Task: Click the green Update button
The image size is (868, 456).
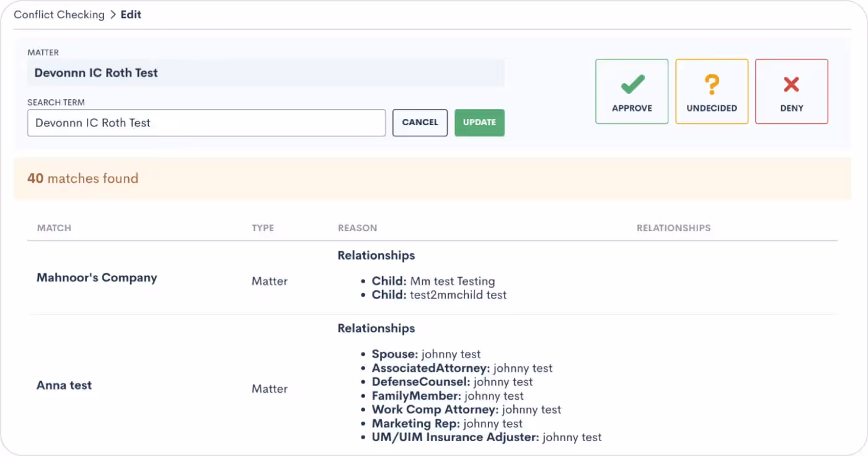Action: 479,123
